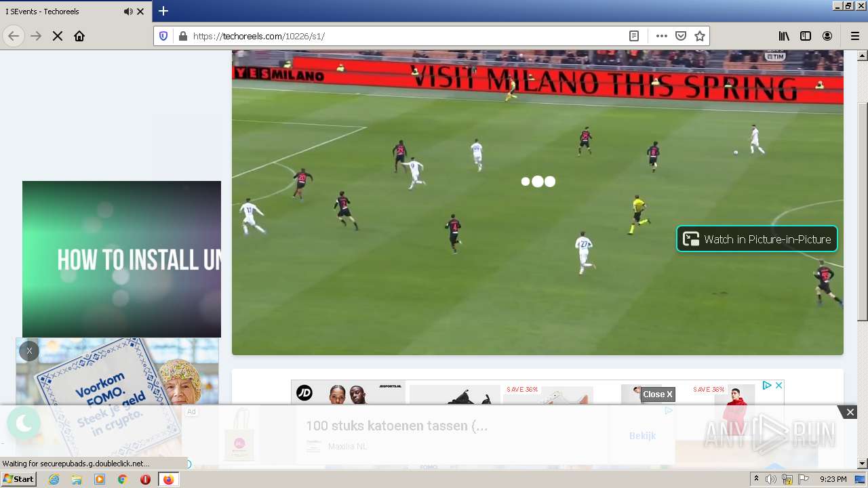Viewport: 868px width, 488px height.
Task: Open 100 stuks katoenen tassen ad
Action: 396,426
